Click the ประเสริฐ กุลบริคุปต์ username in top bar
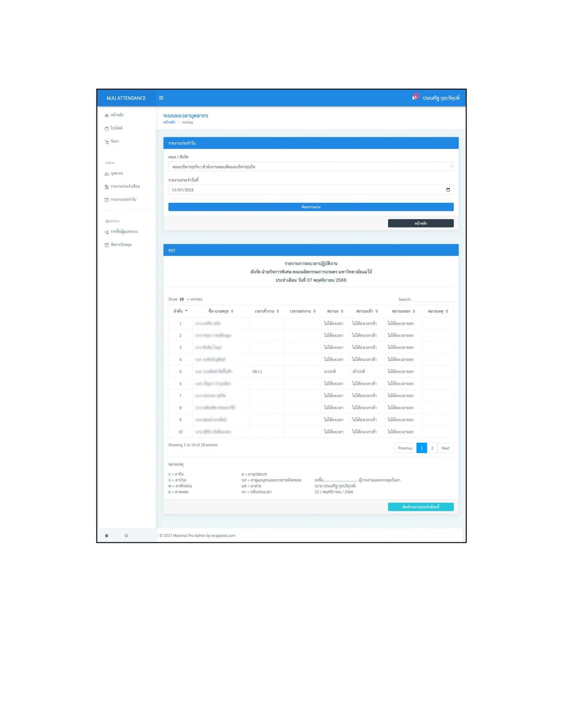 (x=441, y=98)
